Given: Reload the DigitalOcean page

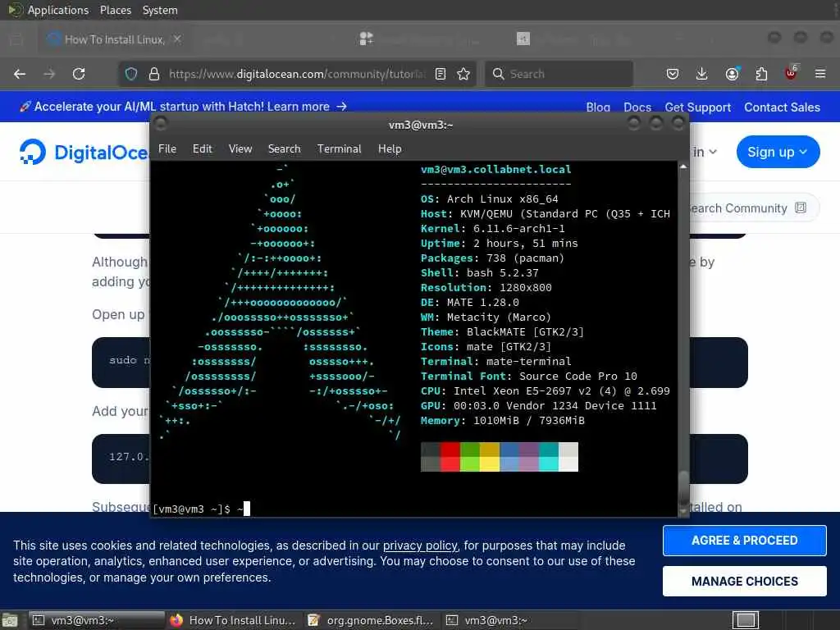Looking at the screenshot, I should click(79, 74).
